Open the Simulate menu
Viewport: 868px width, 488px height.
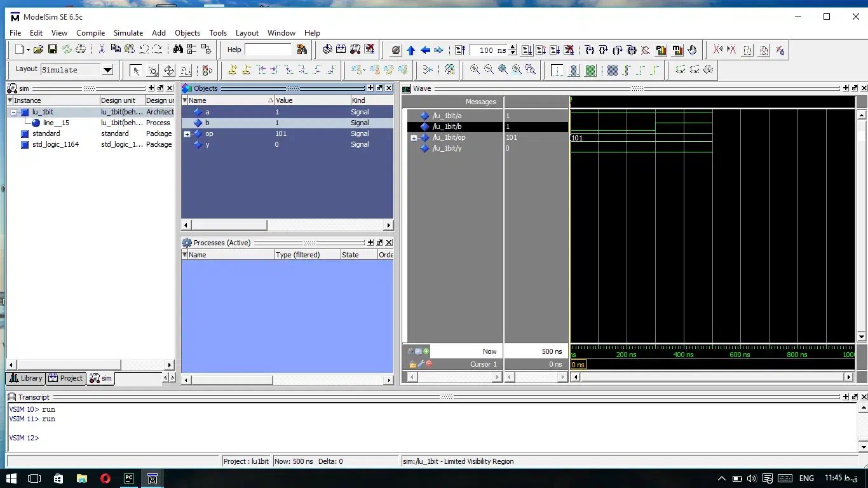tap(128, 32)
